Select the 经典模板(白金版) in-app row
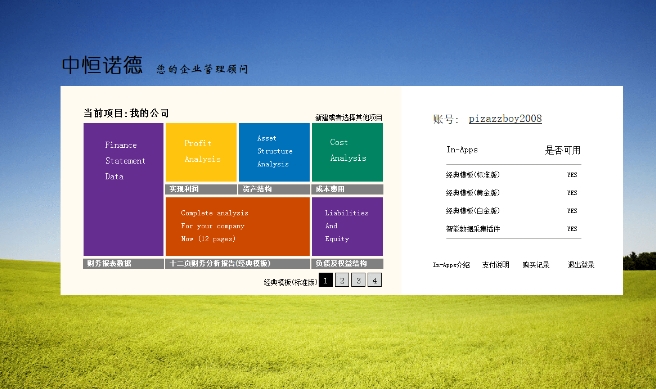This screenshot has height=389, width=656. (513, 211)
